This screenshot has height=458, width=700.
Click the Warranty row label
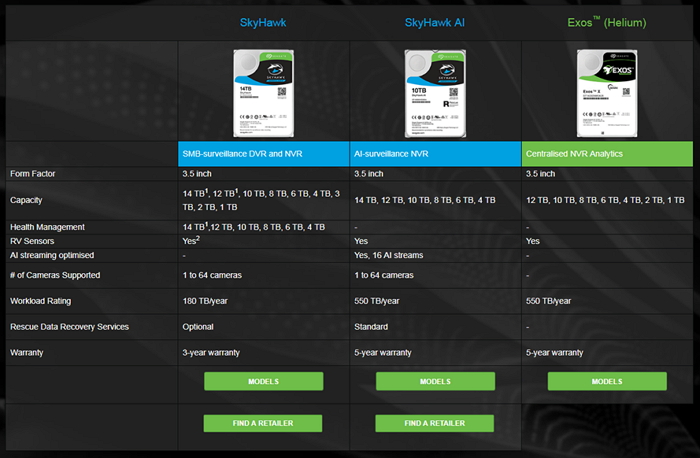pyautogui.click(x=27, y=353)
